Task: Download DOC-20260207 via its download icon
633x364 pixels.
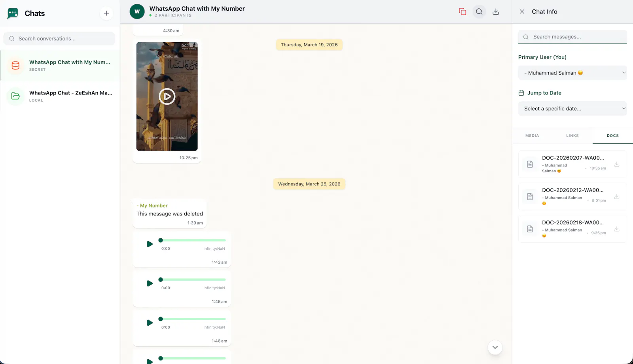Action: (617, 164)
